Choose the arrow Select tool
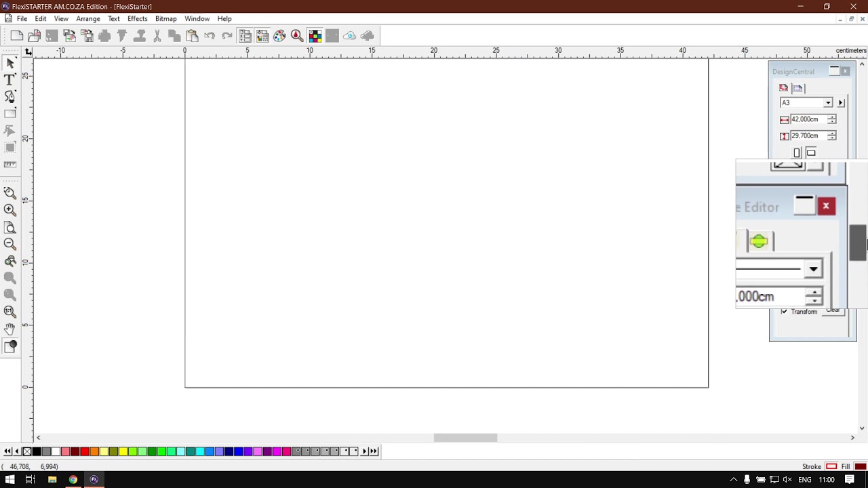Viewport: 868px width, 488px height. 10,64
